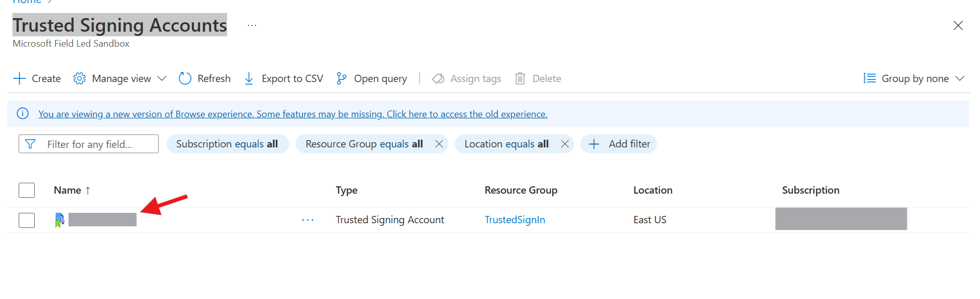
Task: Click the East US location cell
Action: click(x=650, y=220)
